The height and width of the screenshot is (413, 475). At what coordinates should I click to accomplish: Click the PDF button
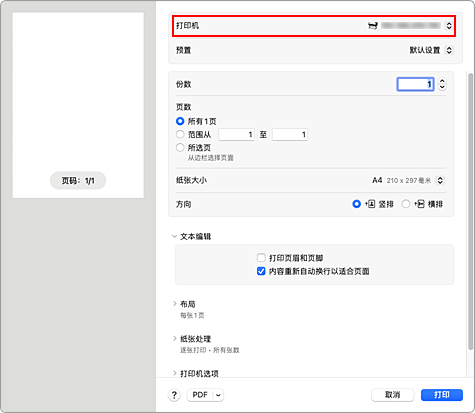(200, 395)
